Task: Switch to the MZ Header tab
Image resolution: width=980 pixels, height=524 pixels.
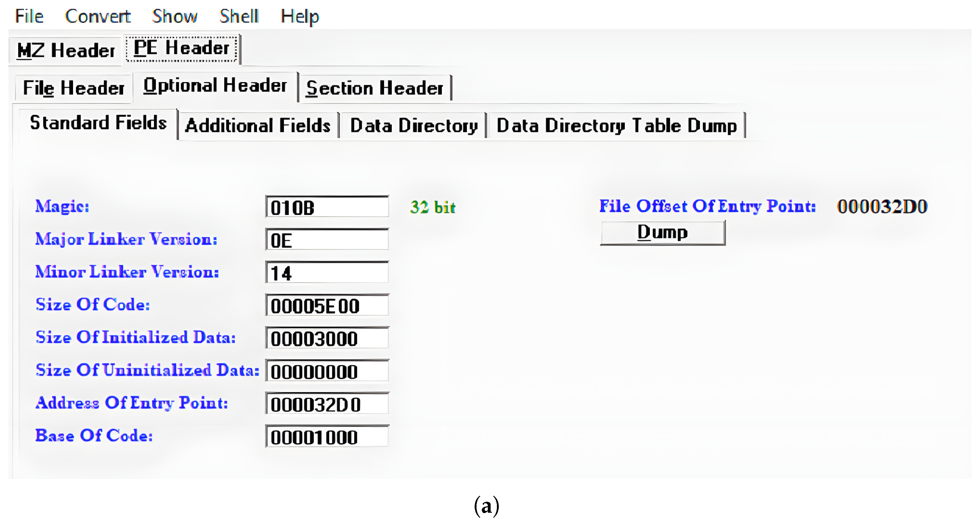Action: coord(66,50)
